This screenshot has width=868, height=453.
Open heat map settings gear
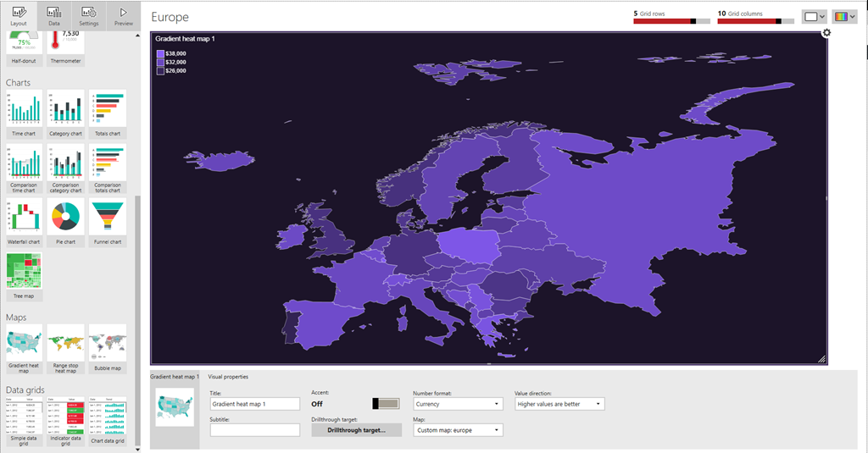tap(826, 33)
